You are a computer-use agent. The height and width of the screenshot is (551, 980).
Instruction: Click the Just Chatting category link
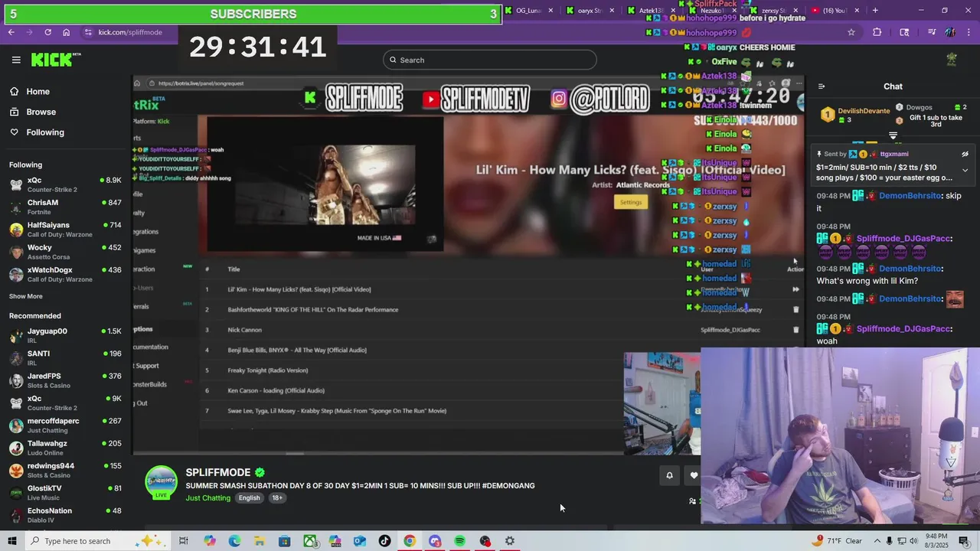point(207,497)
